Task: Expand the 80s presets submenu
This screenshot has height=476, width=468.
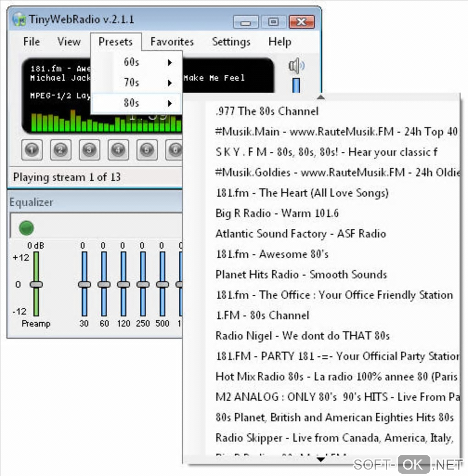Action: (136, 103)
